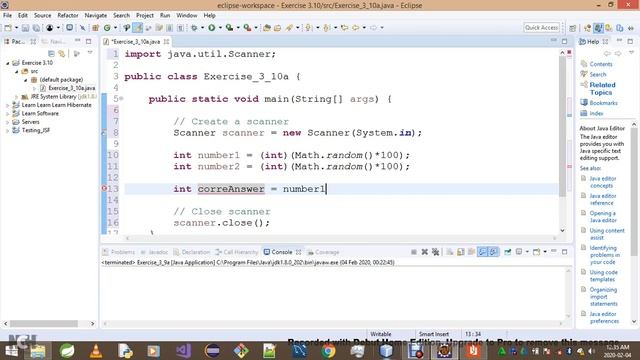Click the Bookmarks link in Help panel

(603, 103)
